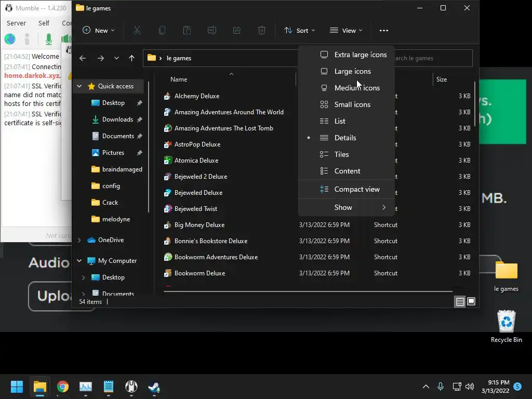Toggle Compact view option

[347, 189]
